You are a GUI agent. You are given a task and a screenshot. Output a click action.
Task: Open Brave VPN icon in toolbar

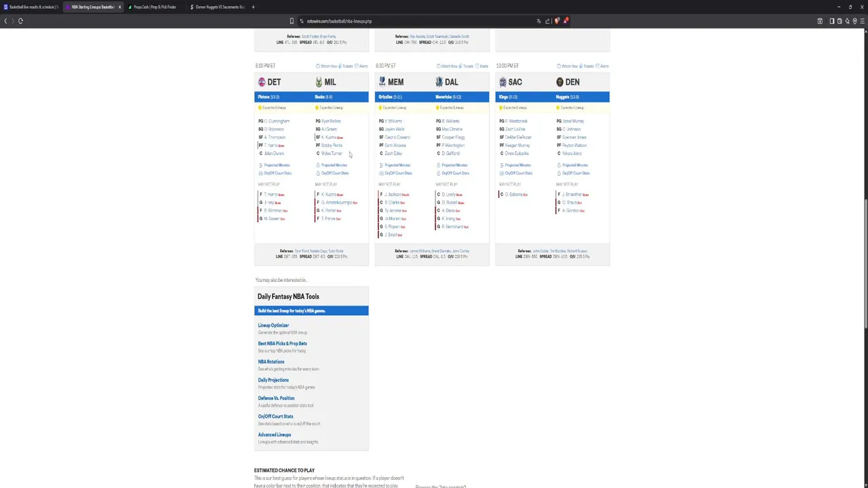point(854,21)
